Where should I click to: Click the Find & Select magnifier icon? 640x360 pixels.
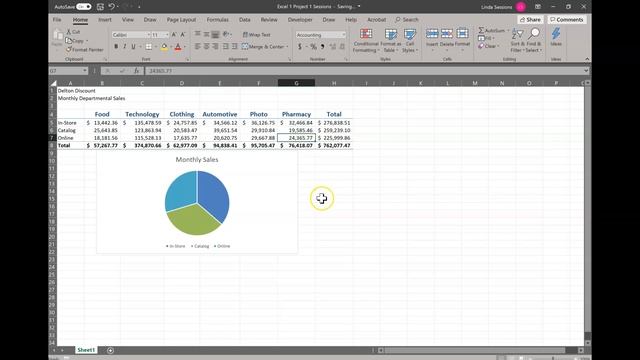coord(534,34)
